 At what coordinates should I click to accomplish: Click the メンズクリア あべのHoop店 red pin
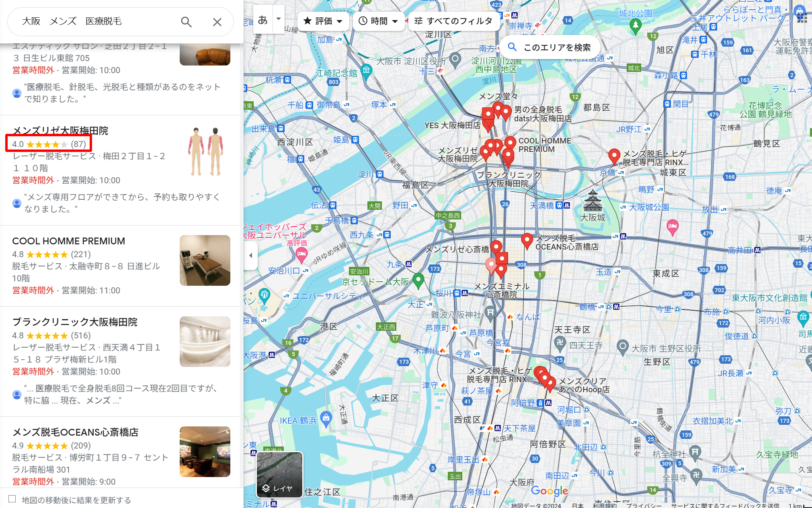coord(550,384)
